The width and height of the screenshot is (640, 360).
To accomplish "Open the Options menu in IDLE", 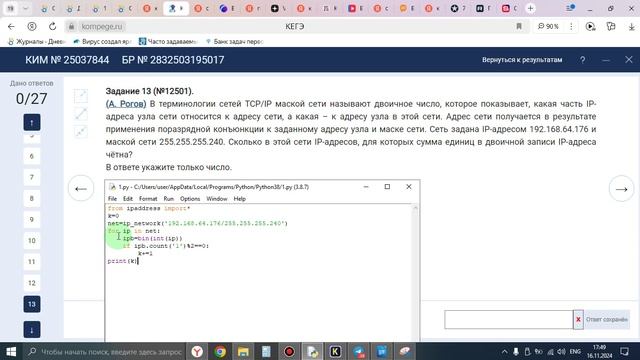I will [190, 199].
